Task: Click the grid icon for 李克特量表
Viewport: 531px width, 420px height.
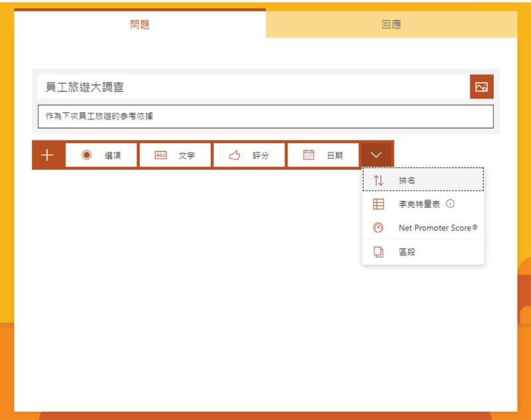Action: [x=378, y=204]
